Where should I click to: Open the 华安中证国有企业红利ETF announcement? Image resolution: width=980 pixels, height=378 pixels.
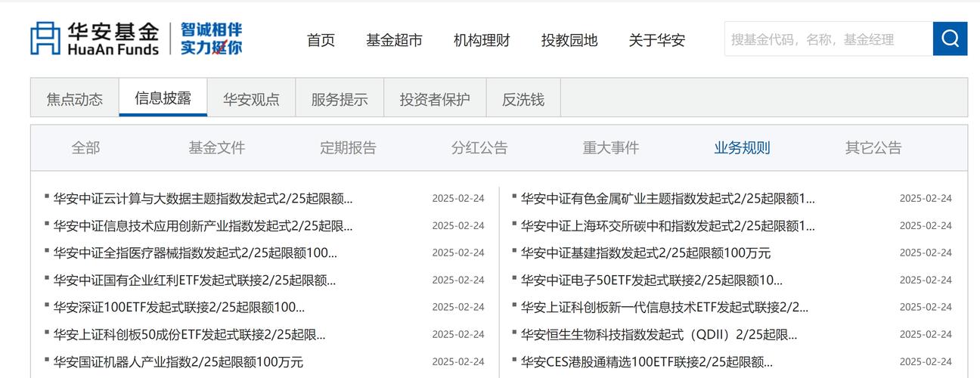[194, 280]
